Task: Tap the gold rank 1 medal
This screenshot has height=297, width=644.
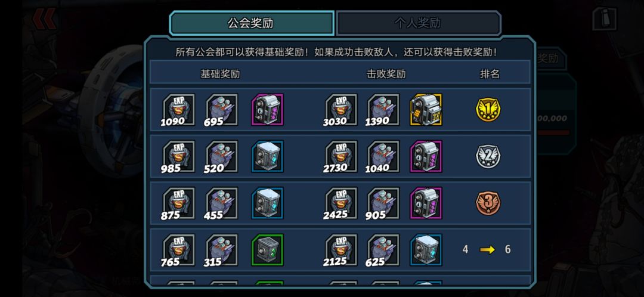Action: click(488, 110)
